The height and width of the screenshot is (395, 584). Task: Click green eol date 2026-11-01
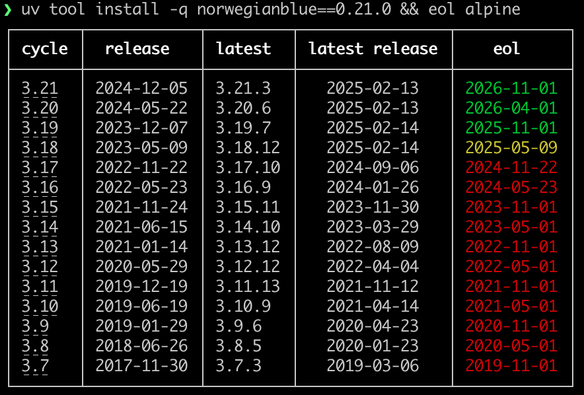coord(511,89)
